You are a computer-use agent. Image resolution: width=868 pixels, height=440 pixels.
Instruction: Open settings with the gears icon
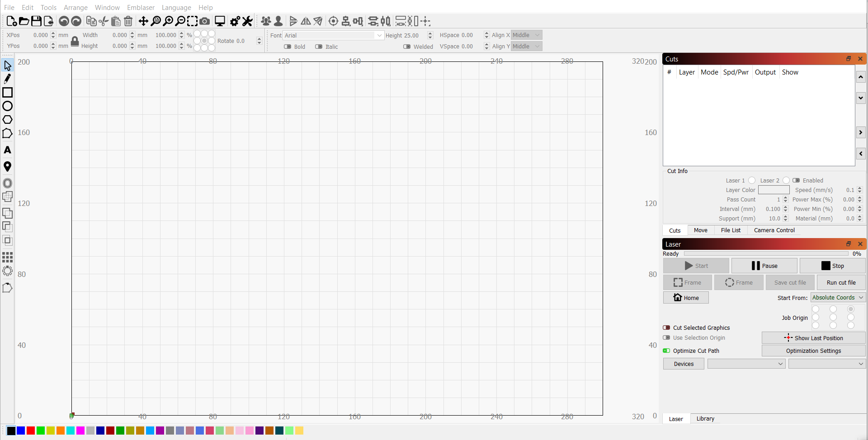coord(235,21)
